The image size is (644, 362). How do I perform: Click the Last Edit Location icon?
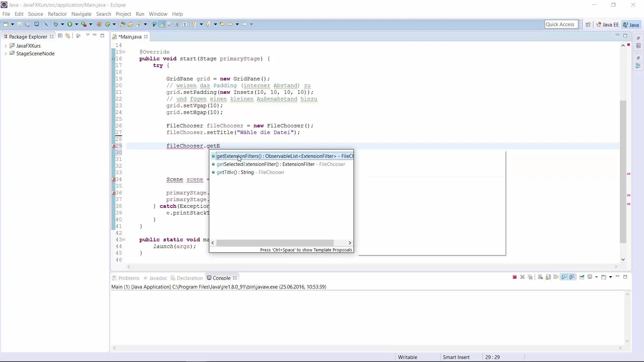click(222, 24)
